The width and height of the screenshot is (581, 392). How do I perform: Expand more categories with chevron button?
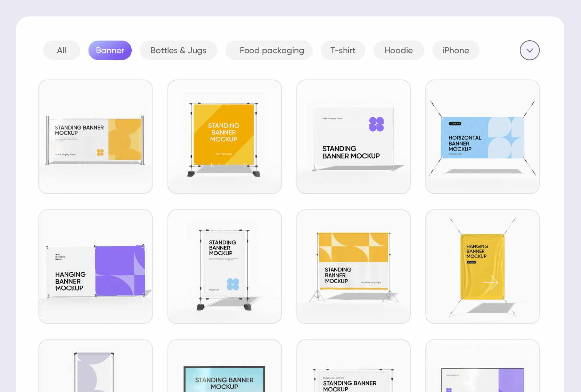point(530,50)
